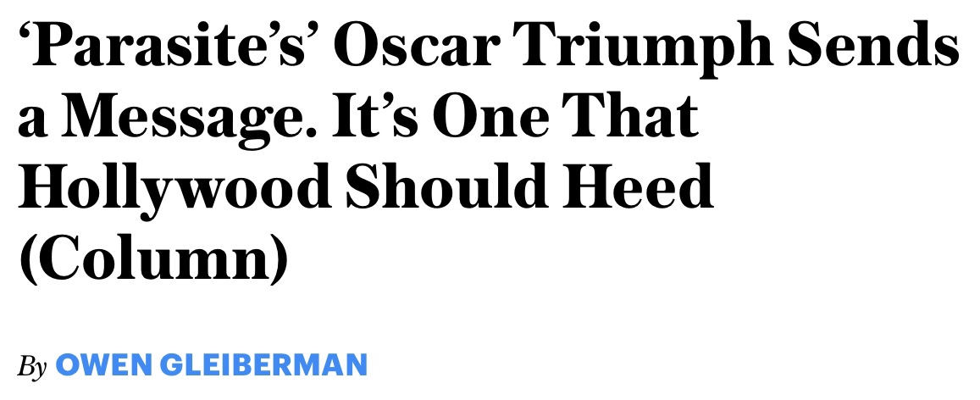This screenshot has width=980, height=400.
Task: Click the closing parenthesis of '(Column)'
Action: click(280, 258)
